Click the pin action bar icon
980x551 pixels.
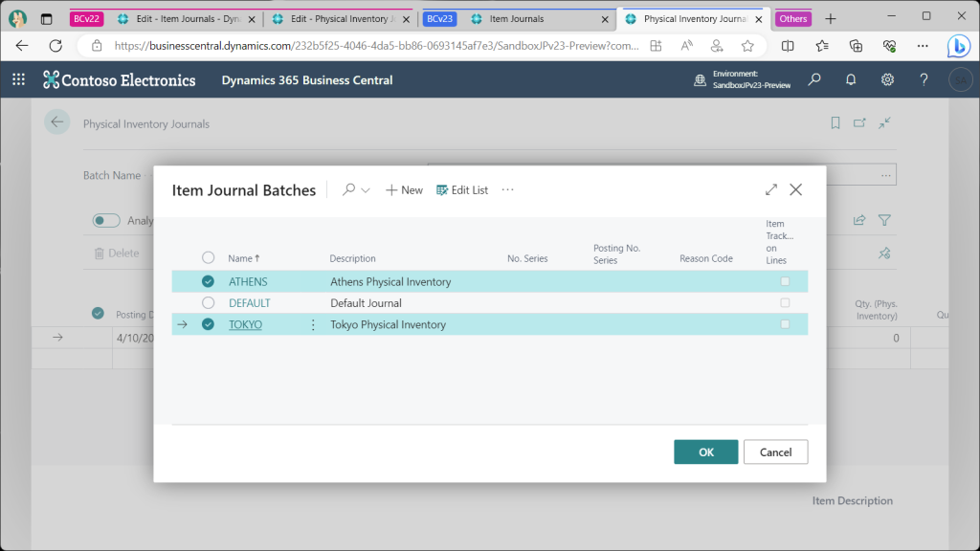(x=884, y=253)
